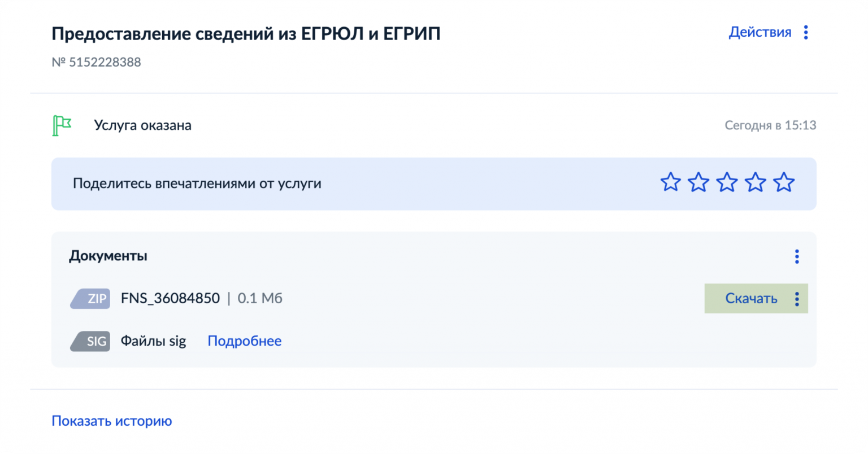Expand the history with Показать историю
This screenshot has height=454, width=868.
tap(111, 421)
